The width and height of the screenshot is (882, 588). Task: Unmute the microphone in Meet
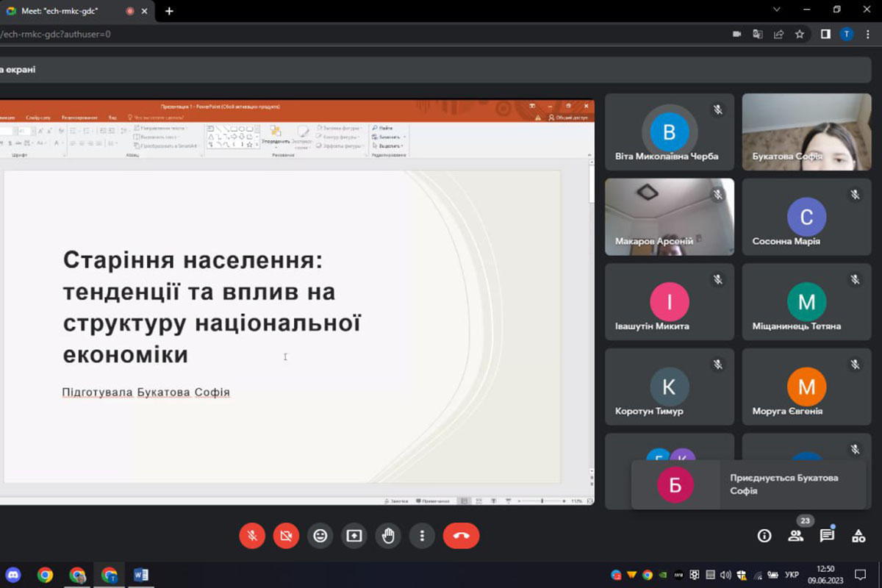(x=252, y=536)
